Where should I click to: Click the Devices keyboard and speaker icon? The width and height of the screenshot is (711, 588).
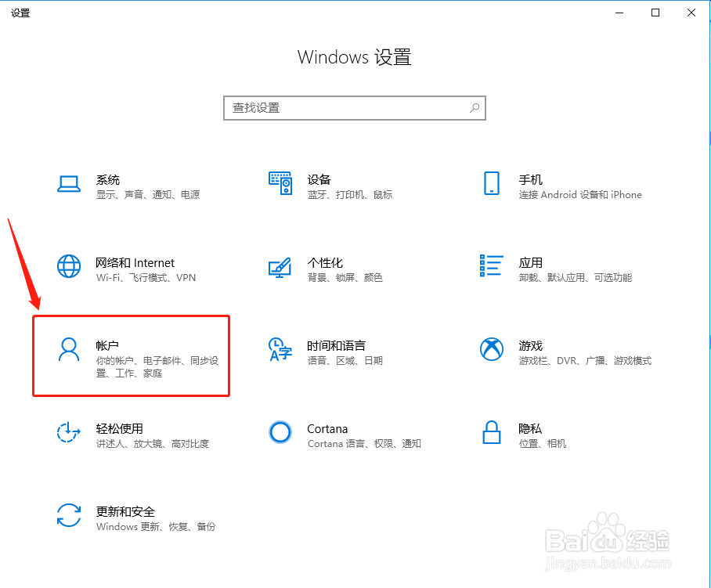coord(280,183)
